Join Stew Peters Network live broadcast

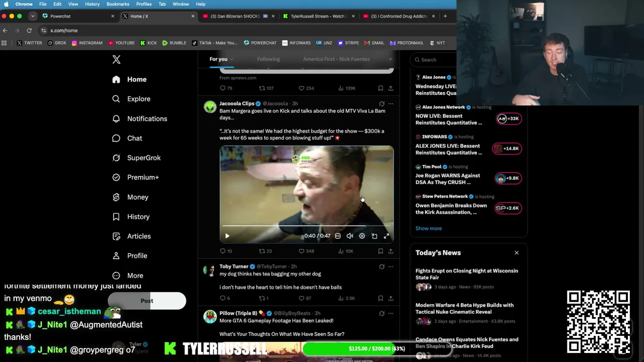click(508, 208)
